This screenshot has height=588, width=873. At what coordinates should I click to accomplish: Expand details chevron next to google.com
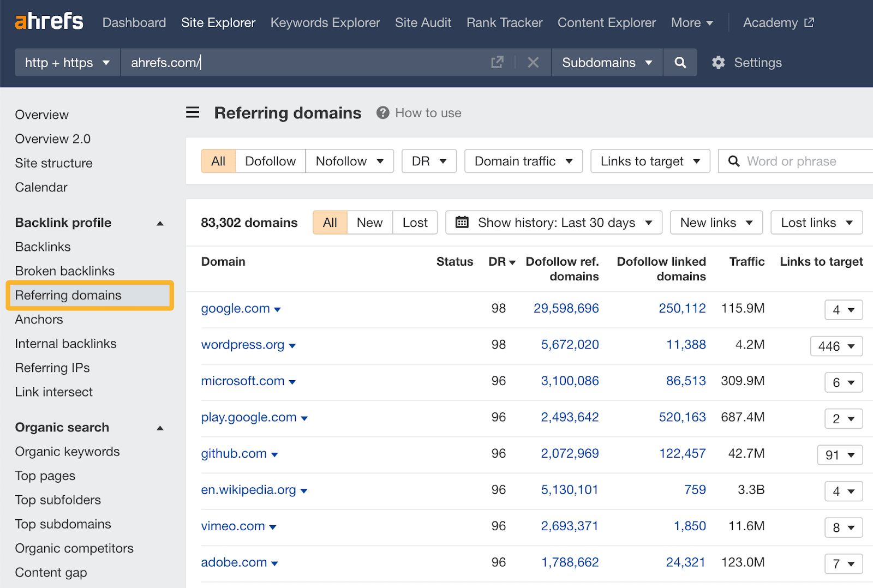(x=278, y=309)
